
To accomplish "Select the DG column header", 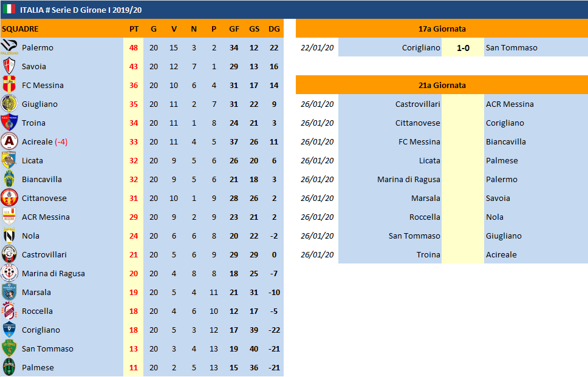I will click(274, 29).
